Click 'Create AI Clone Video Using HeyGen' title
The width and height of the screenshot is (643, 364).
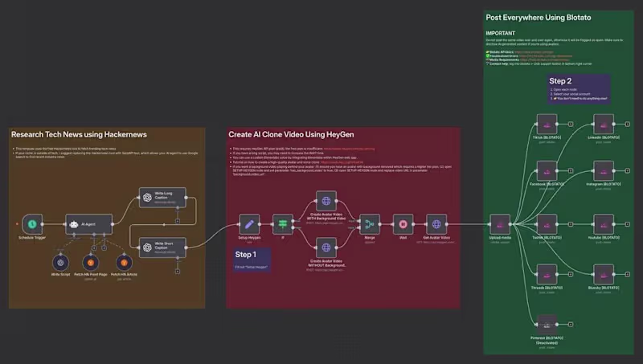[x=291, y=134]
